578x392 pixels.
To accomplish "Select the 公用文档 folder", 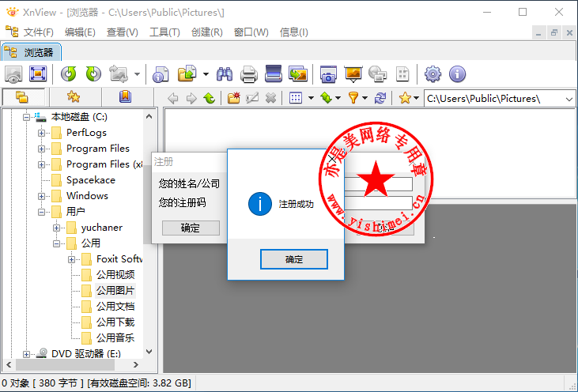I will [115, 307].
